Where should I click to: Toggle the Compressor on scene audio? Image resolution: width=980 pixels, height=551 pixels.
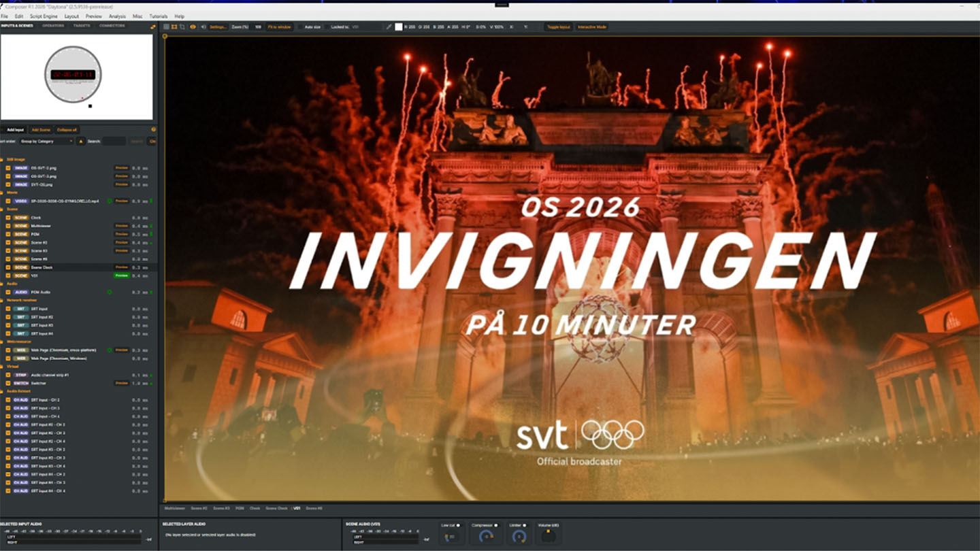click(496, 525)
